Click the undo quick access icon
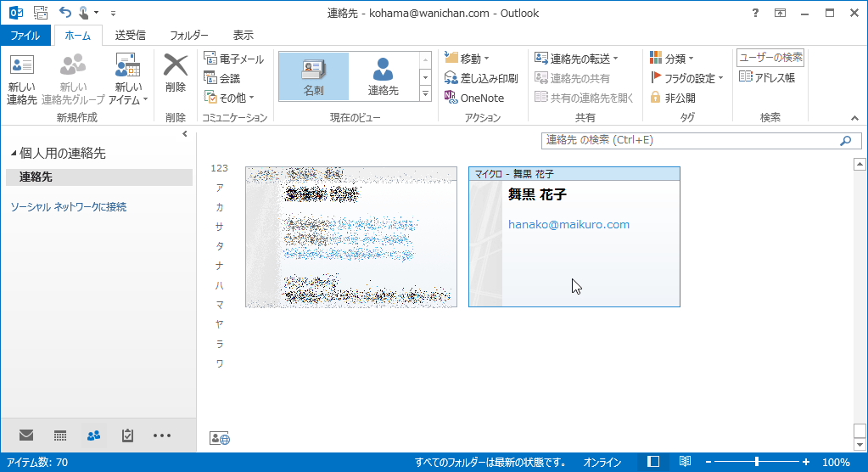The height and width of the screenshot is (472, 868). pos(65,12)
